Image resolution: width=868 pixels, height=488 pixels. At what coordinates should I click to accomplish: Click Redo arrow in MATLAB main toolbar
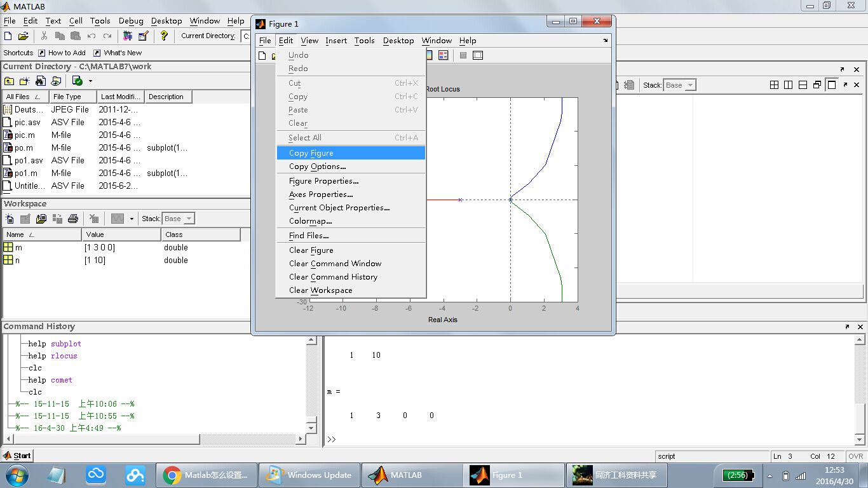pyautogui.click(x=107, y=36)
